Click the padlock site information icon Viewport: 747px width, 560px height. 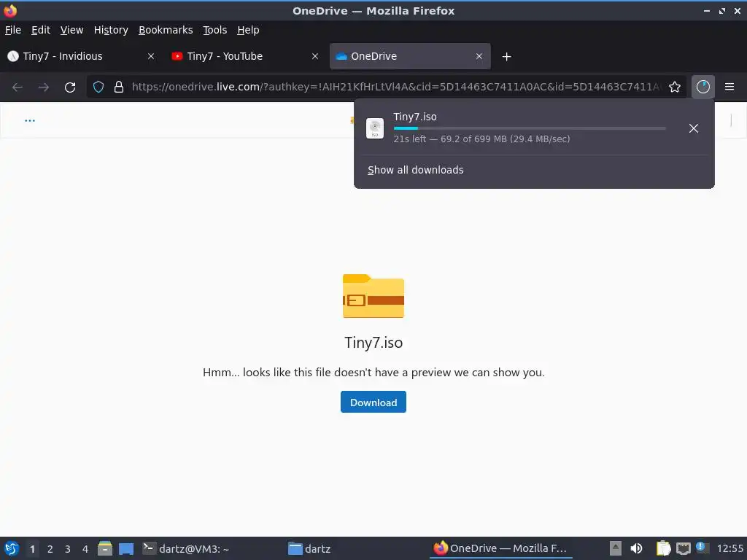coord(119,87)
